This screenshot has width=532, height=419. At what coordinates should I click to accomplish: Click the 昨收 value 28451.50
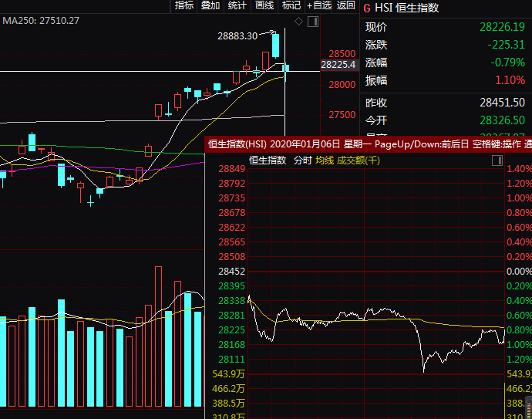pos(502,103)
